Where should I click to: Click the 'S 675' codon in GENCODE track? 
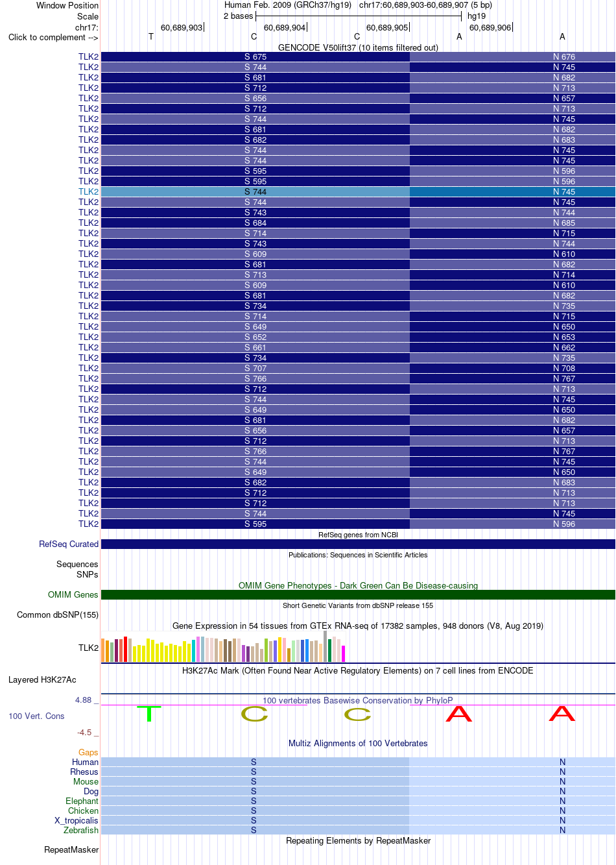[255, 57]
